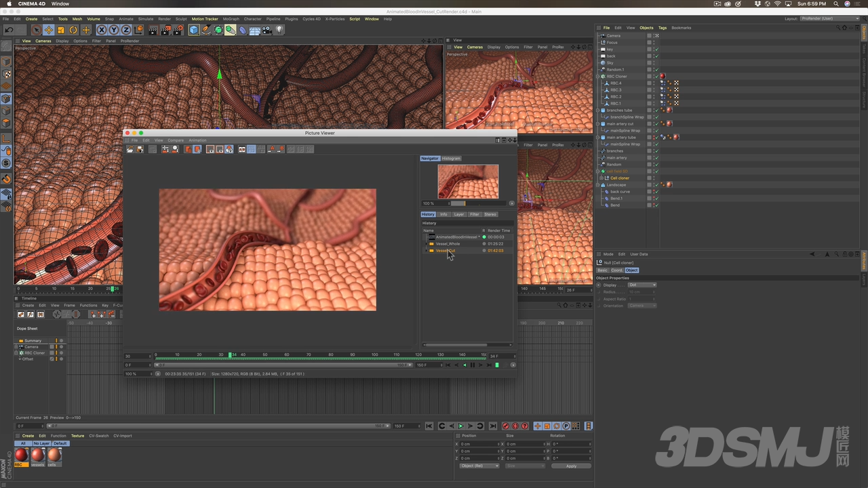Viewport: 868px width, 488px height.
Task: Click AB compare icon in Picture Viewer
Action: coord(242,149)
